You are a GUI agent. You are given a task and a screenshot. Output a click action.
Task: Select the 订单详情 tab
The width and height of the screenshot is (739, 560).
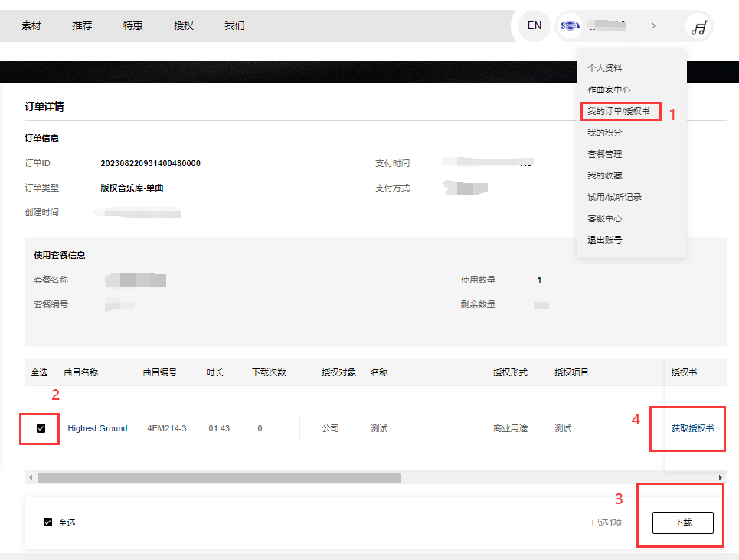pos(44,106)
